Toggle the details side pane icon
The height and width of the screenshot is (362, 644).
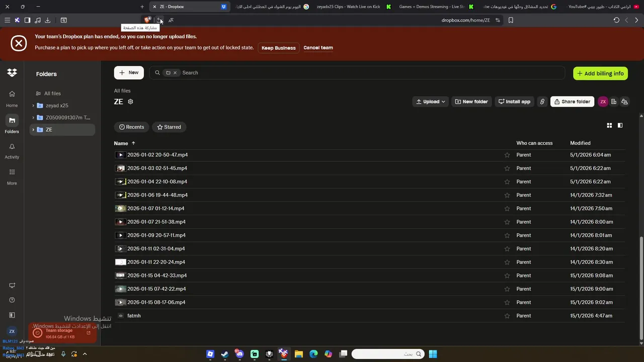(x=620, y=125)
